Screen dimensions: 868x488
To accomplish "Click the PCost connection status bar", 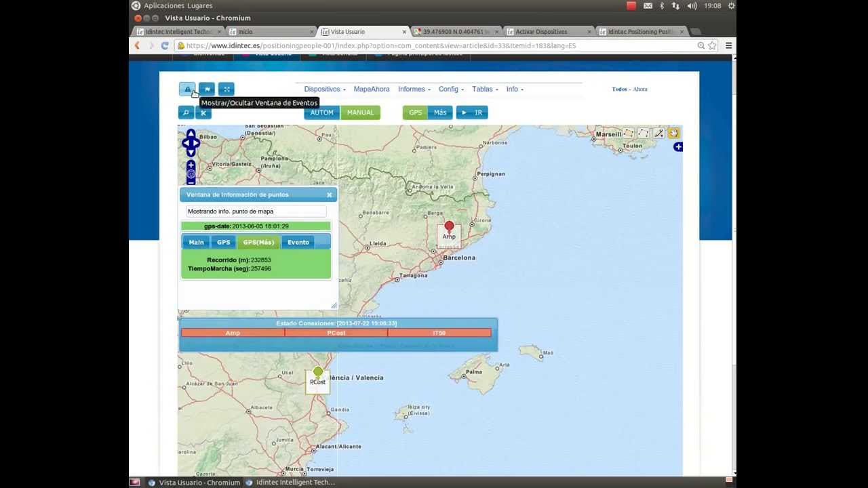I will 336,333.
